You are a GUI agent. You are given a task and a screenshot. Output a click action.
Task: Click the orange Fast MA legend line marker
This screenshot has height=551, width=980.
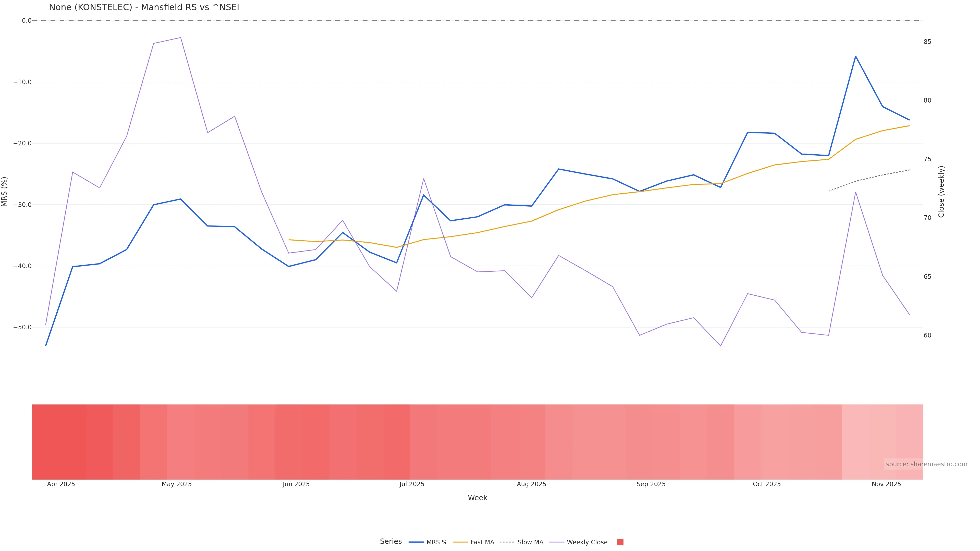[x=460, y=542]
